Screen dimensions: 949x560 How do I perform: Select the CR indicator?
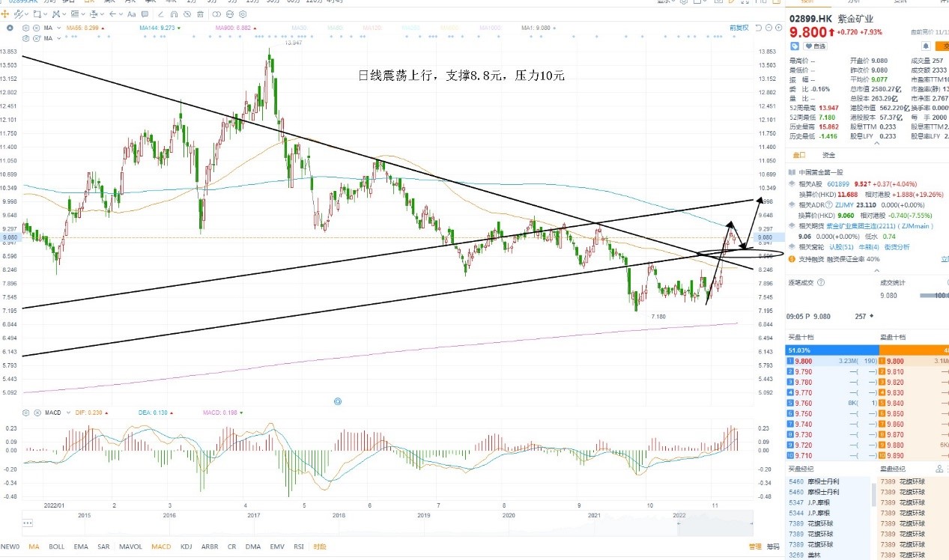pos(231,547)
